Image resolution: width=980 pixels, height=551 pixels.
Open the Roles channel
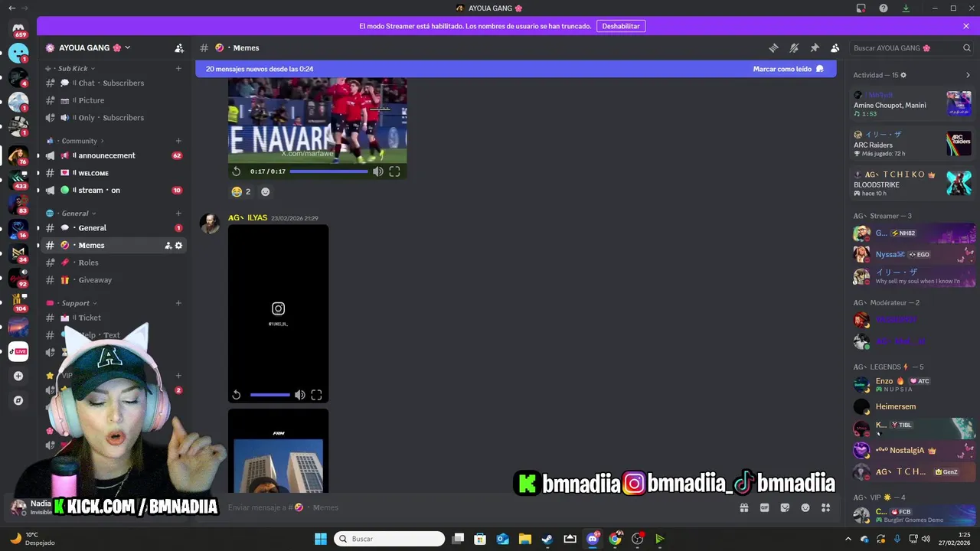[x=113, y=262]
